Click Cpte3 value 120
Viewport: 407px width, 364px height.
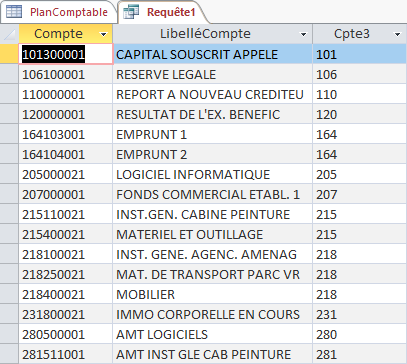click(x=360, y=114)
